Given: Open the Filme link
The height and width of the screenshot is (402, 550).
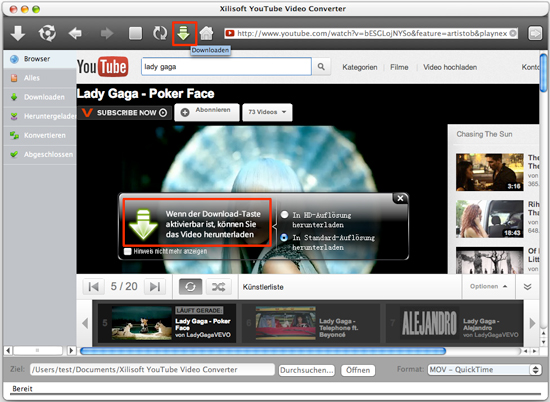Looking at the screenshot, I should tap(399, 67).
